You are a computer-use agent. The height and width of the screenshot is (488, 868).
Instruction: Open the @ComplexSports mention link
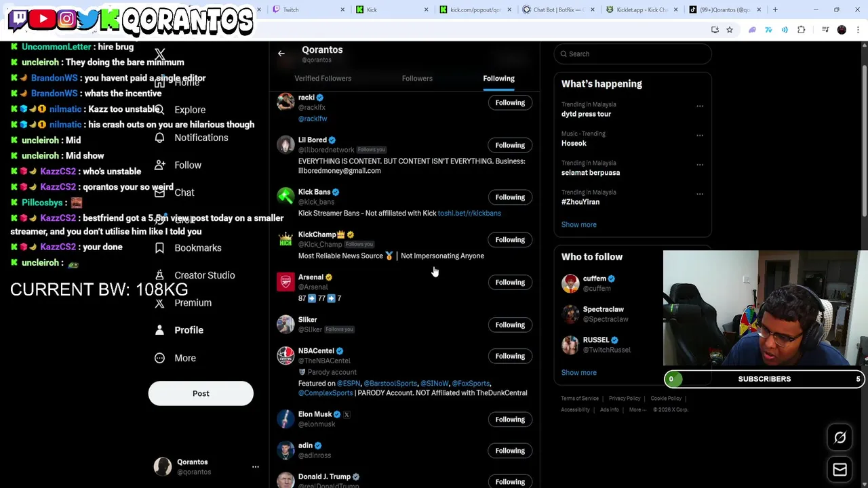click(x=325, y=393)
